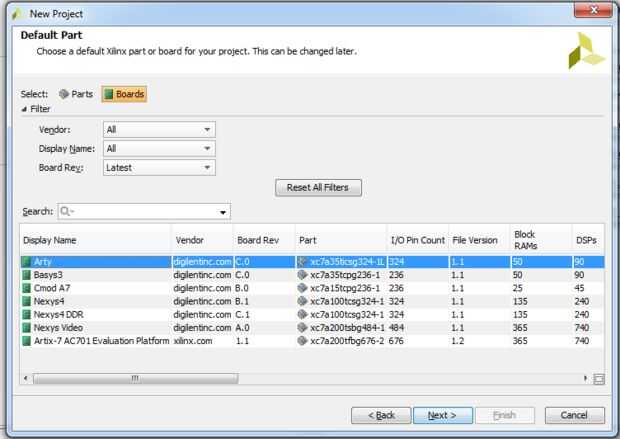Viewport: 620px width, 439px height.
Task: Click the Vivado icon in title bar
Action: pos(17,14)
